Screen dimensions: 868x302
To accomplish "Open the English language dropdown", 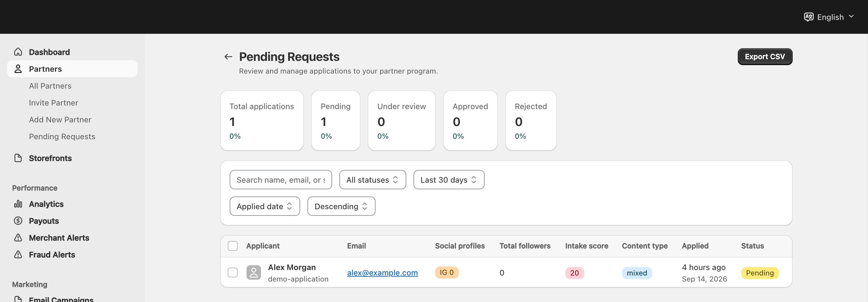I will (x=829, y=17).
